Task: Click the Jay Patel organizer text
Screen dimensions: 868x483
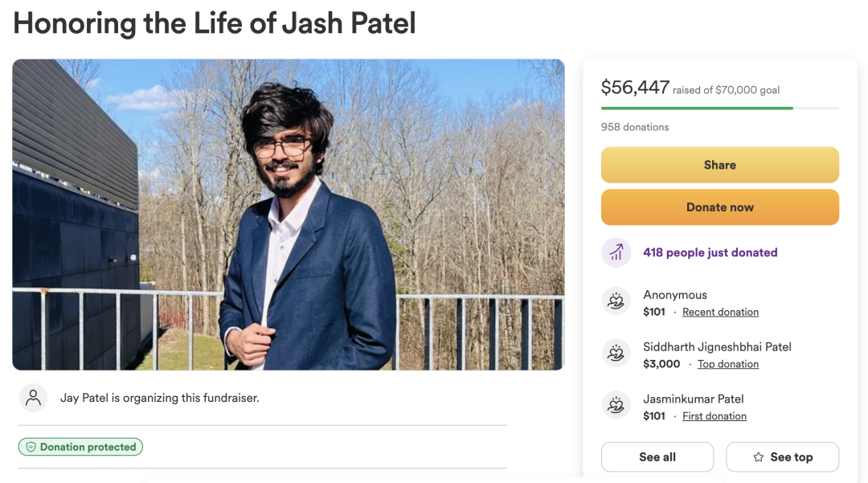Action: 159,398
